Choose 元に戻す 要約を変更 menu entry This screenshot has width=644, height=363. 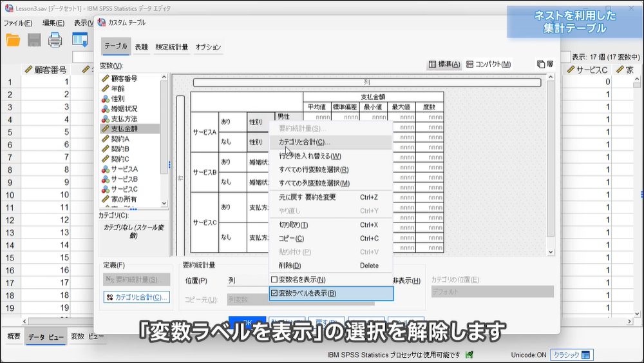pyautogui.click(x=330, y=197)
